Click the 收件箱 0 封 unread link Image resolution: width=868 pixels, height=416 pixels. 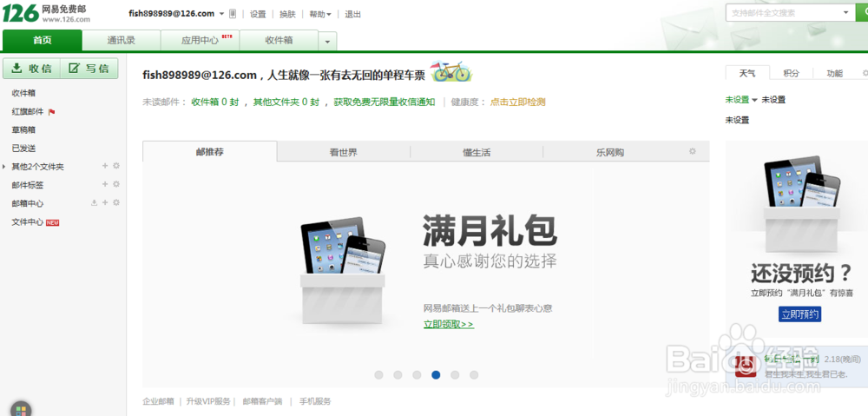(x=214, y=102)
